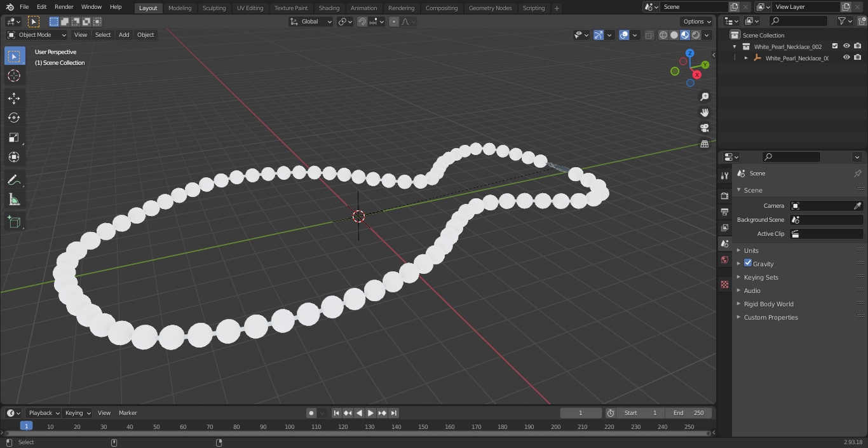This screenshot has width=868, height=448.
Task: Click the viewport zoom magnifier icon
Action: pos(704,97)
